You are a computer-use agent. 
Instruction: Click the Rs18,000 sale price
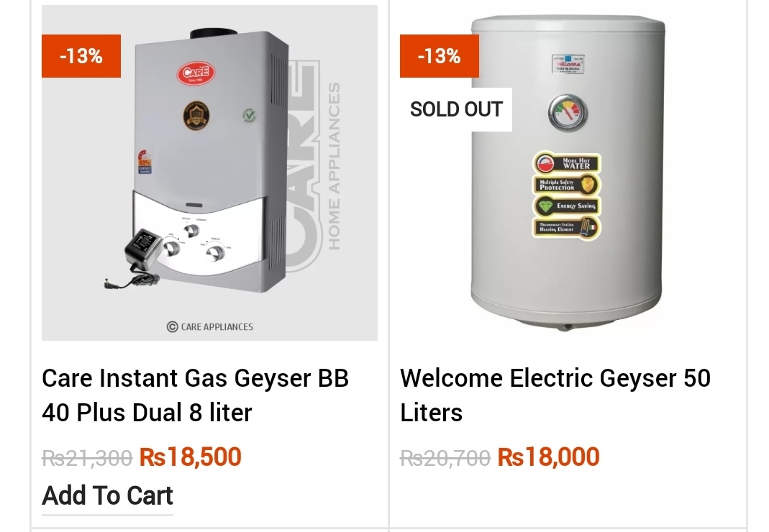coord(548,457)
